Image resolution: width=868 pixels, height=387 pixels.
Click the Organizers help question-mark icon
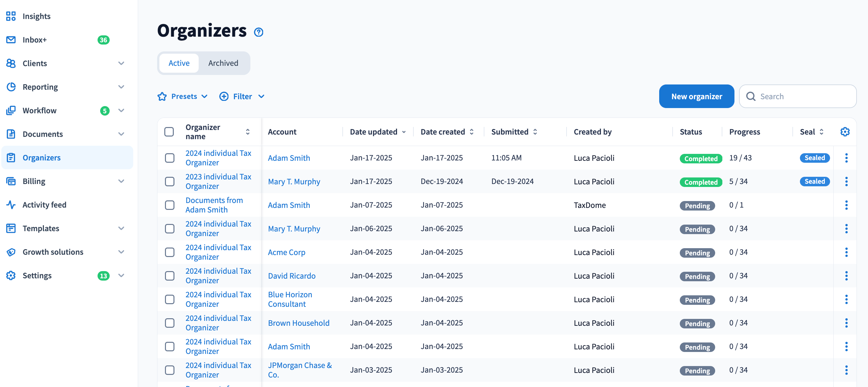point(259,32)
